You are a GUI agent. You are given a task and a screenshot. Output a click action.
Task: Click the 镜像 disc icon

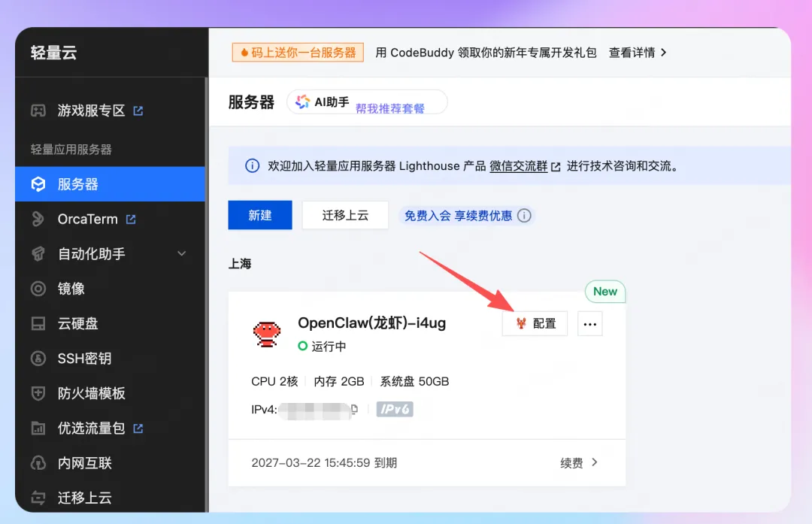pos(38,289)
